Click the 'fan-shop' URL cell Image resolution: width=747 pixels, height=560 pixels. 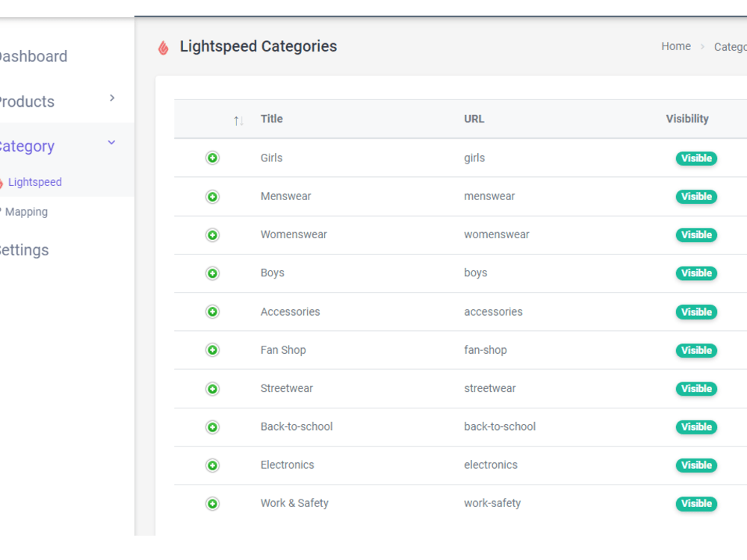486,350
